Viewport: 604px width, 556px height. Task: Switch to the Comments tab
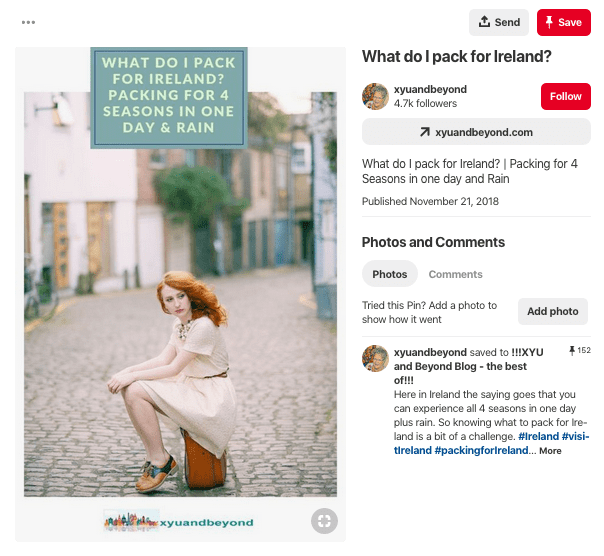(455, 274)
